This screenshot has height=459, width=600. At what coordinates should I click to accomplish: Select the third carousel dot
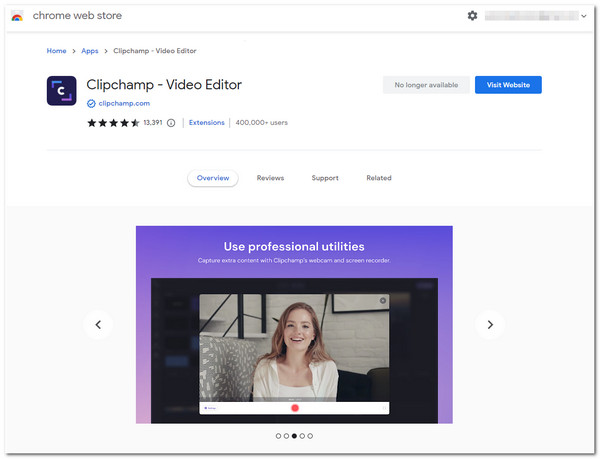[294, 436]
